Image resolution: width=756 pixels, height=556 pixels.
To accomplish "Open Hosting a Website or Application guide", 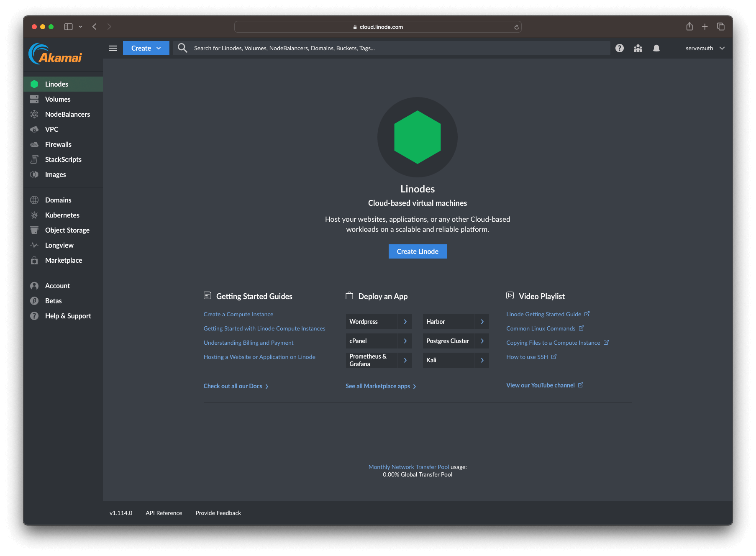I will (x=259, y=357).
